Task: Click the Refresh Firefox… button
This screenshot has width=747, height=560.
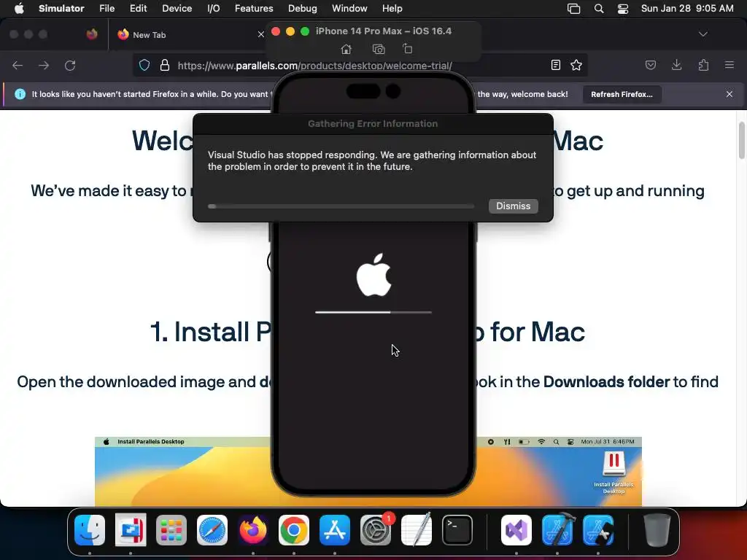Action: tap(622, 94)
